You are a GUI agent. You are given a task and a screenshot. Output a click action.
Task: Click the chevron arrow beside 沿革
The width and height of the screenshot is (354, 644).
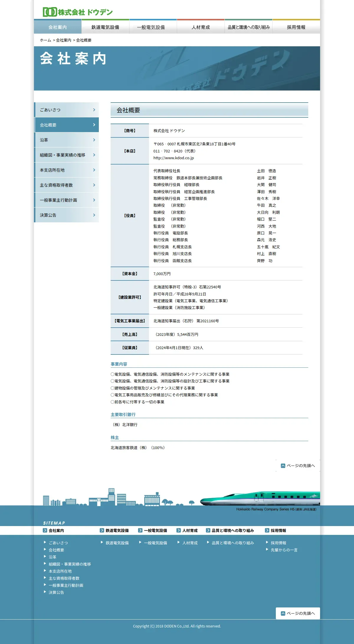[x=94, y=140]
